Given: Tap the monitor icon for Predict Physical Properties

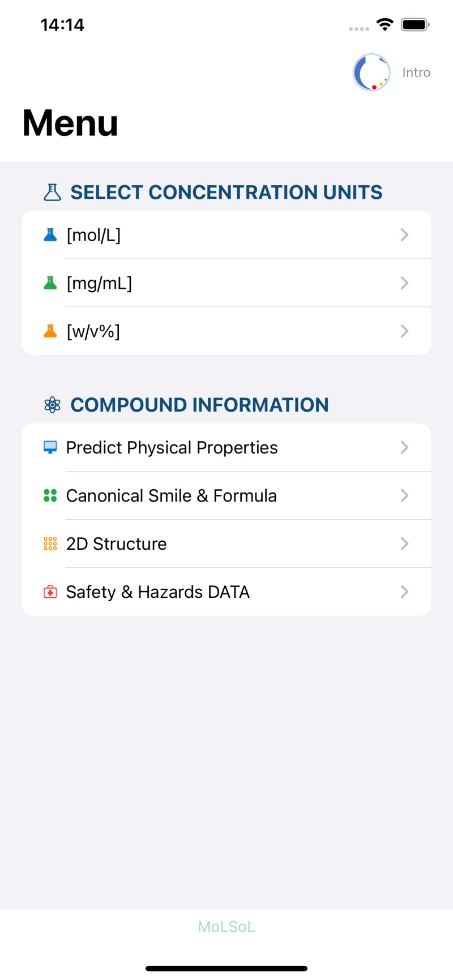Looking at the screenshot, I should [x=50, y=447].
